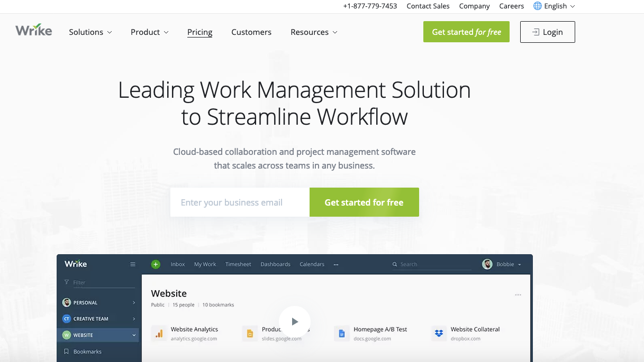Play the product demo video
Viewport: 644px width, 362px height.
295,321
